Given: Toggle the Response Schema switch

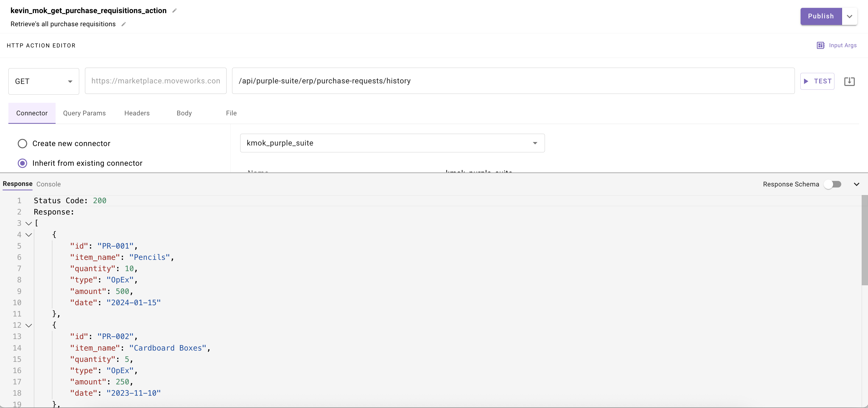Looking at the screenshot, I should (x=833, y=184).
